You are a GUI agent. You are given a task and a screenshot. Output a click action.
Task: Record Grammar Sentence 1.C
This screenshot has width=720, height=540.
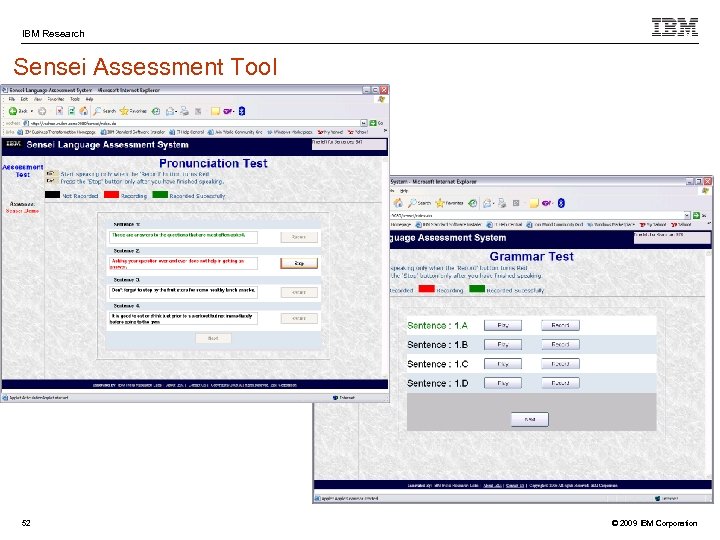coord(560,364)
